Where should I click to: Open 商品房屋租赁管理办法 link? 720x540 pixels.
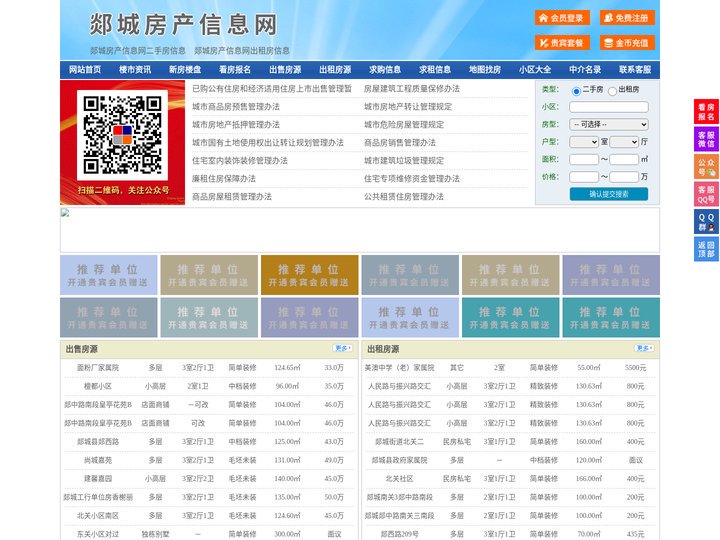[232, 197]
